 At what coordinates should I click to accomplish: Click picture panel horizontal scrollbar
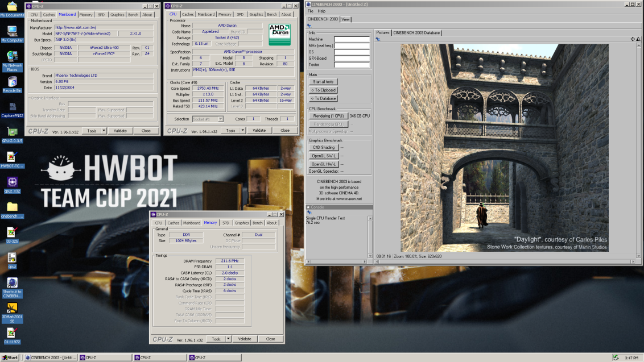(x=505, y=261)
